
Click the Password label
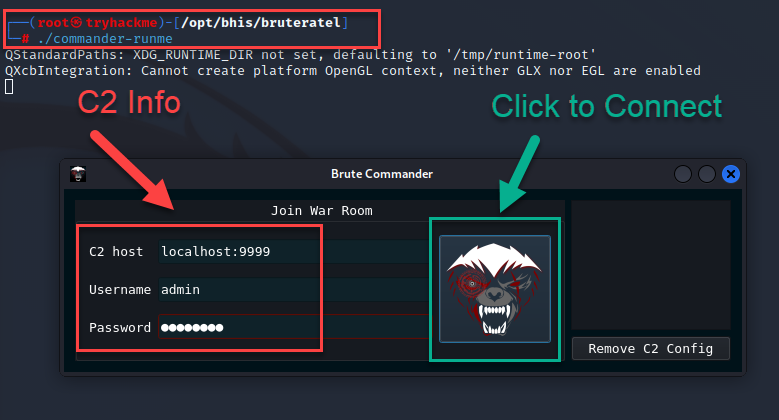coord(119,327)
